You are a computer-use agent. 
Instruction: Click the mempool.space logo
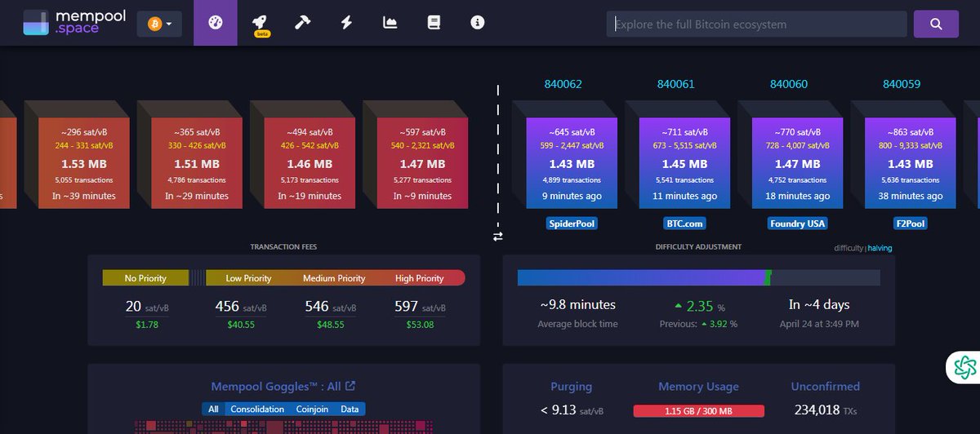tap(74, 23)
